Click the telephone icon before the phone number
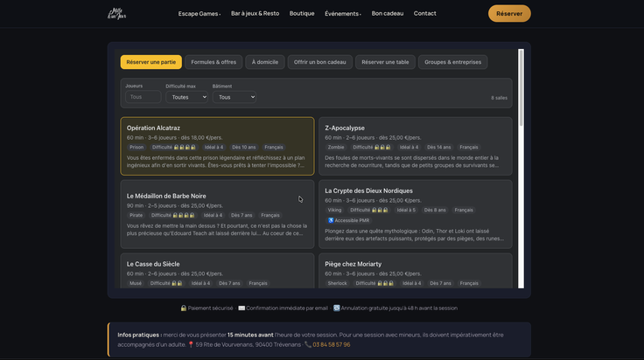 [x=308, y=344]
